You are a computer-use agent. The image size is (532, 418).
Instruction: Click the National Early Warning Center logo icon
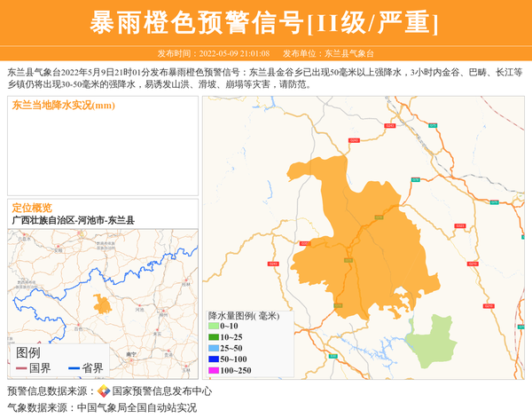(104, 390)
